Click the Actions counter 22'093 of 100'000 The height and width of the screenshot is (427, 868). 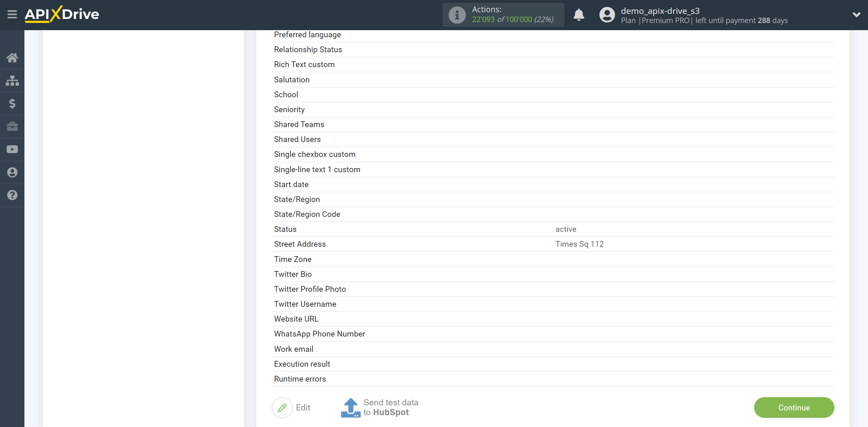point(513,20)
